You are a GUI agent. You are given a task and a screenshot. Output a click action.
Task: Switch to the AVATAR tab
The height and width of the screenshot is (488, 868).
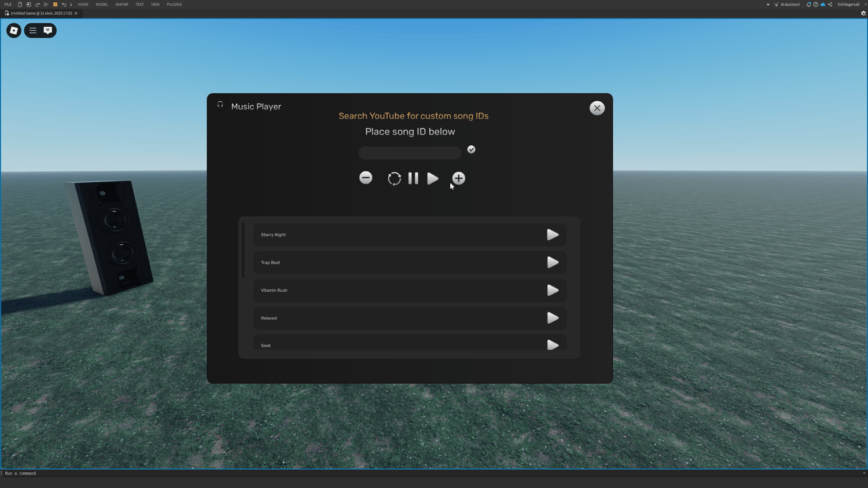pos(122,5)
